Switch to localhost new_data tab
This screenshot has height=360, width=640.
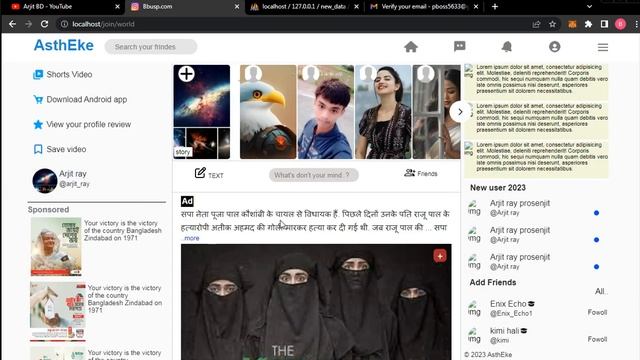pos(304,7)
